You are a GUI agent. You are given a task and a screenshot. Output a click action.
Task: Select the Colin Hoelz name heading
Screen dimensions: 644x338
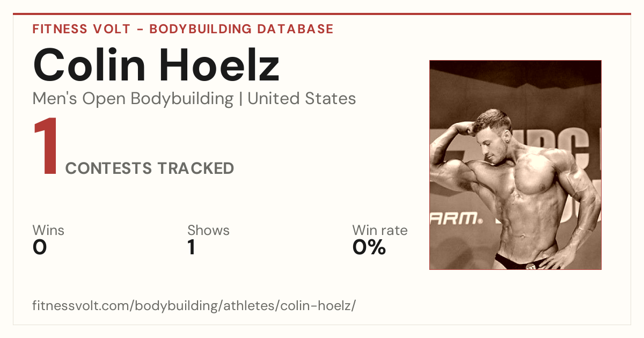(156, 65)
